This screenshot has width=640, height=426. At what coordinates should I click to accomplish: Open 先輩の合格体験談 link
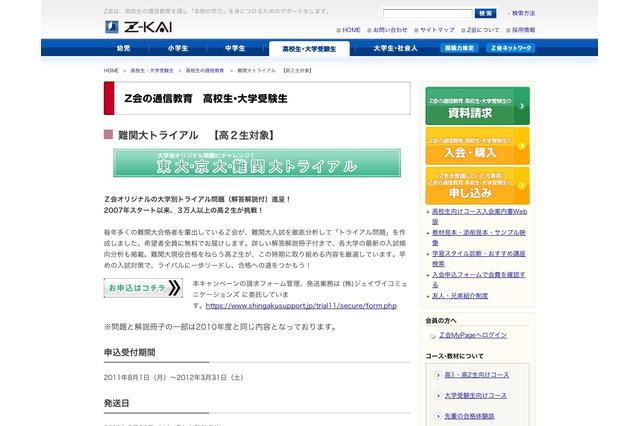point(469,416)
